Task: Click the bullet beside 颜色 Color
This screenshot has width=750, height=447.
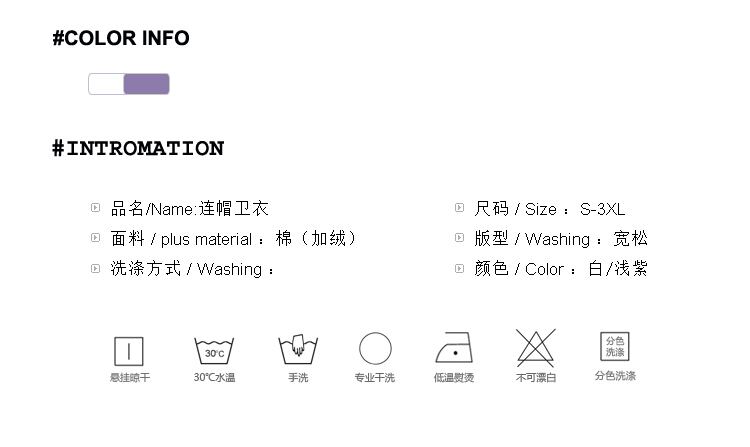Action: [x=460, y=268]
